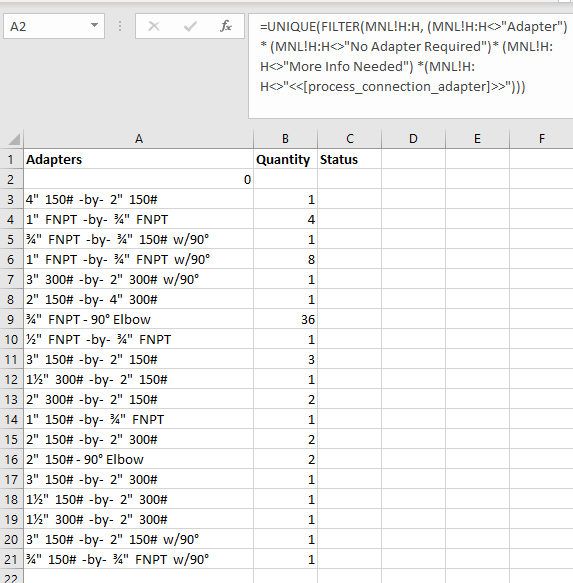The width and height of the screenshot is (573, 583).
Task: Select column D header
Action: [x=413, y=139]
